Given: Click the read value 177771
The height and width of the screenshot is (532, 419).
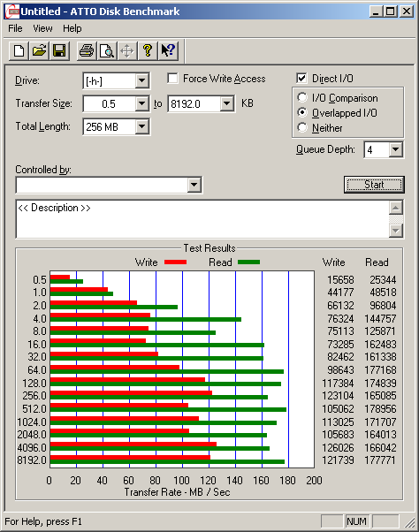Looking at the screenshot, I should [x=380, y=460].
